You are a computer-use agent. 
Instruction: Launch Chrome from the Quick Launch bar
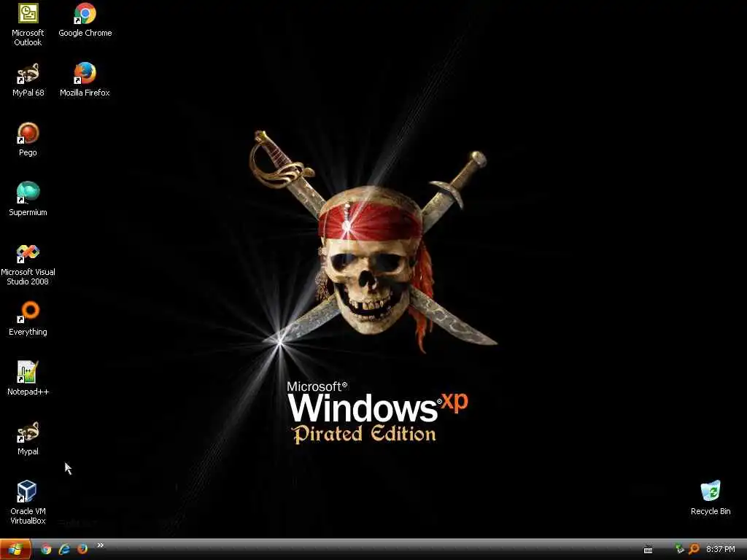(46, 549)
